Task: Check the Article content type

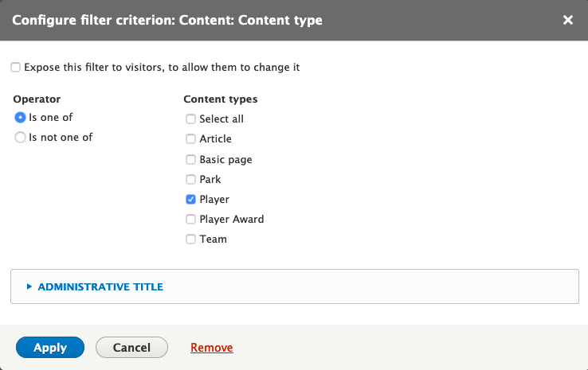Action: point(190,139)
